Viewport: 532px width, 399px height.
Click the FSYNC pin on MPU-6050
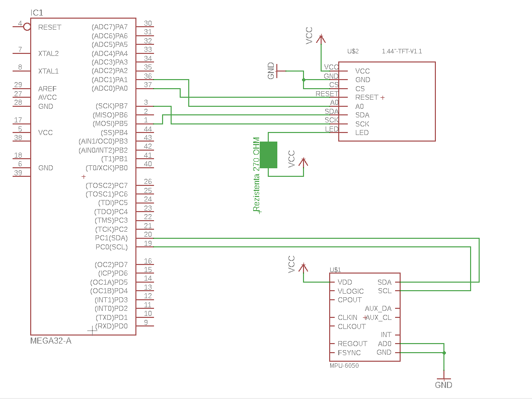[349, 353]
